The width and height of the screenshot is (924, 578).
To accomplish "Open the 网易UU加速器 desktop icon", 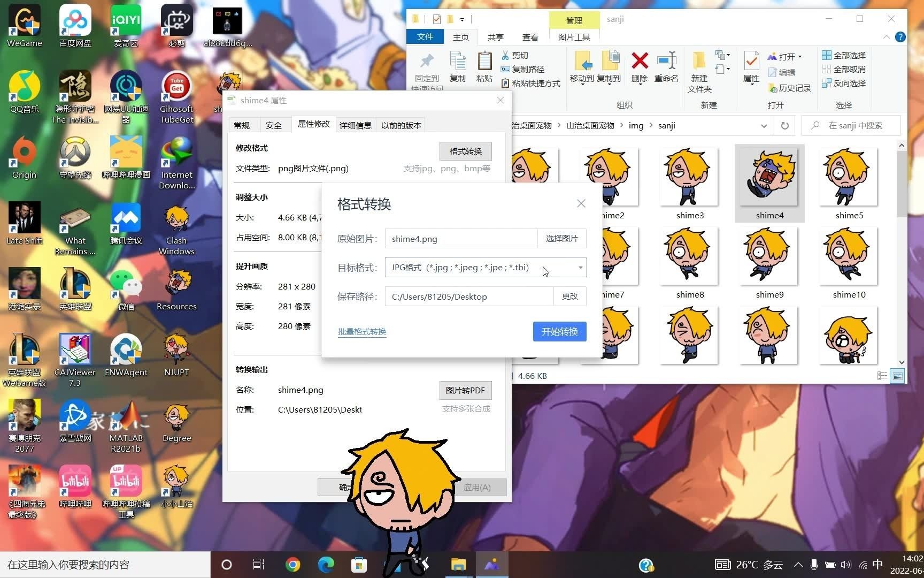I will pos(126,96).
